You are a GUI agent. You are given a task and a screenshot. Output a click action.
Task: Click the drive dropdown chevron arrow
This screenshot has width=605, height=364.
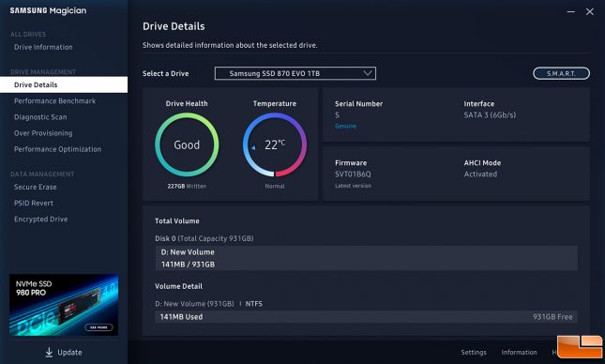point(368,73)
